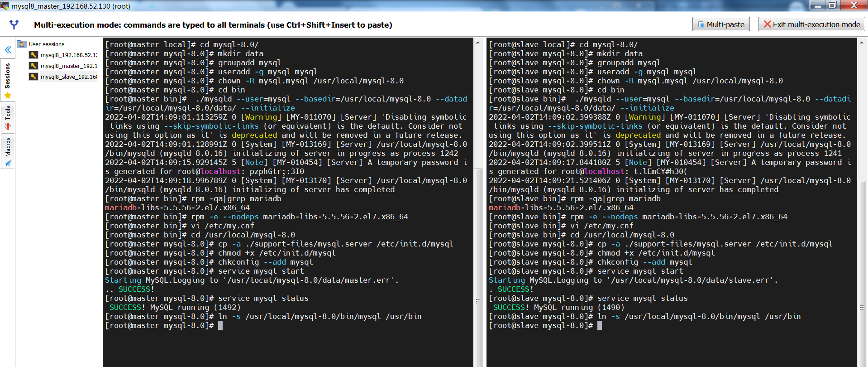868x367 pixels.
Task: Click the User sessions folder icon
Action: [x=22, y=44]
